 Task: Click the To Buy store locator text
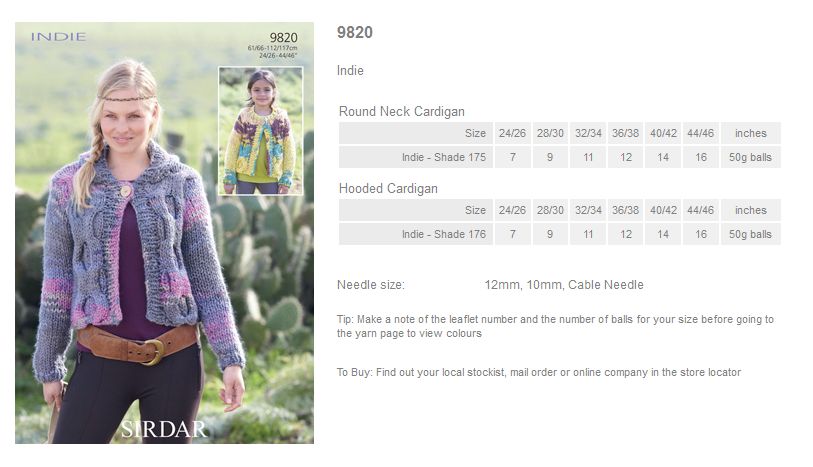pyautogui.click(x=539, y=372)
